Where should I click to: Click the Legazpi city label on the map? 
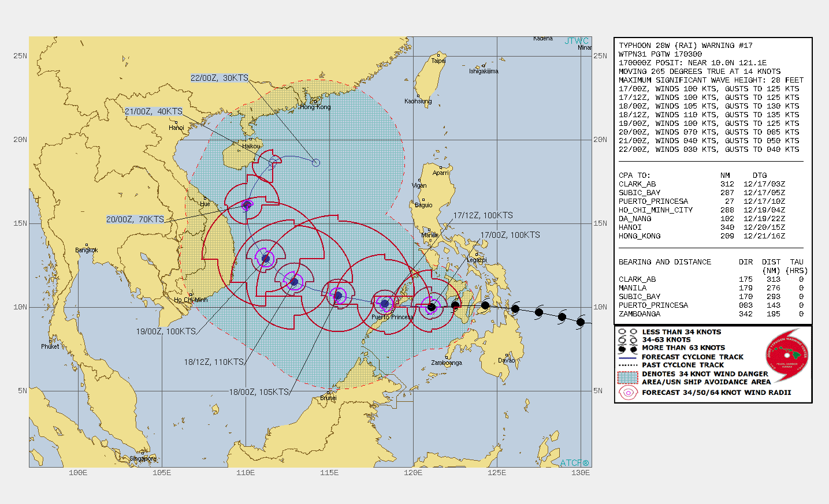(x=477, y=260)
